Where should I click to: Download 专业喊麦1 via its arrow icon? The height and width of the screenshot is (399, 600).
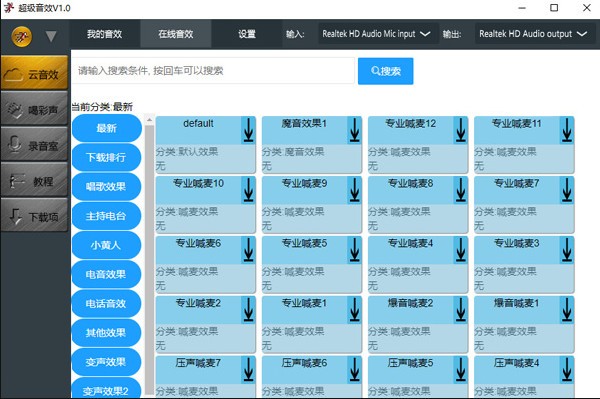point(354,310)
